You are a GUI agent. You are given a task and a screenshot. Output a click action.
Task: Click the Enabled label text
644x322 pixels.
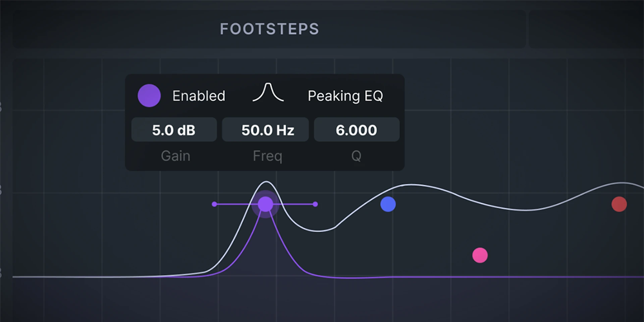tap(199, 96)
